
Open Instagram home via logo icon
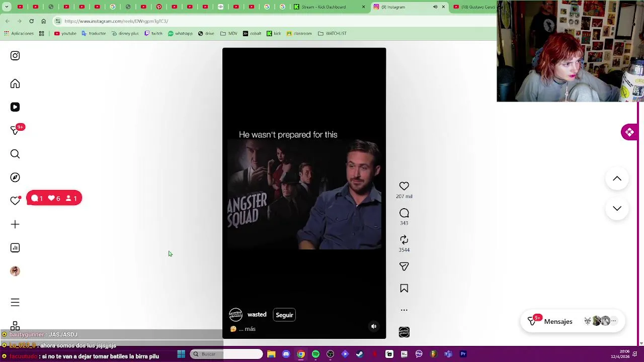click(15, 56)
